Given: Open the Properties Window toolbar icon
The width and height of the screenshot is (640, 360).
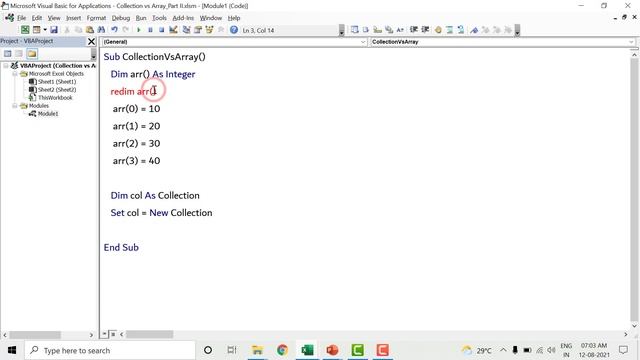Looking at the screenshot, I should click(198, 30).
